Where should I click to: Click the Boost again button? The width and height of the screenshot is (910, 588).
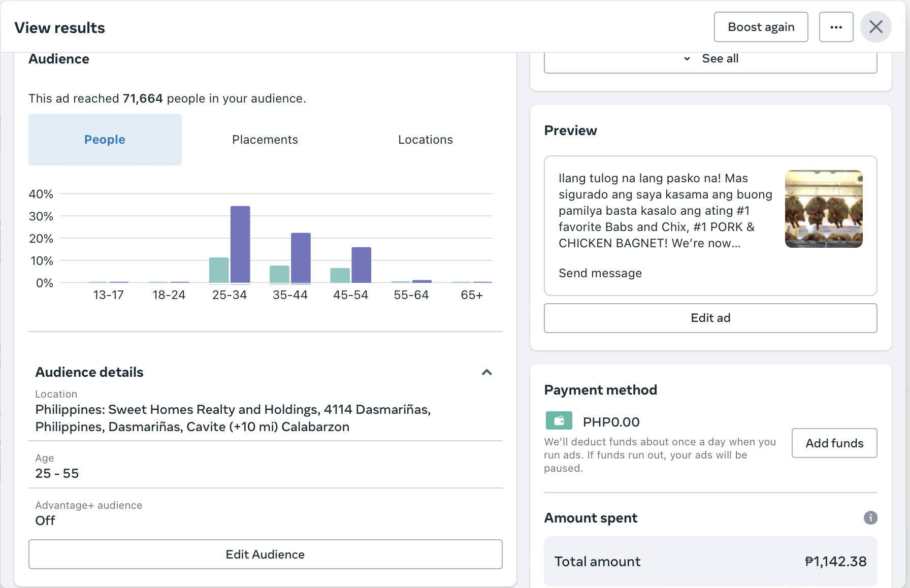761,27
